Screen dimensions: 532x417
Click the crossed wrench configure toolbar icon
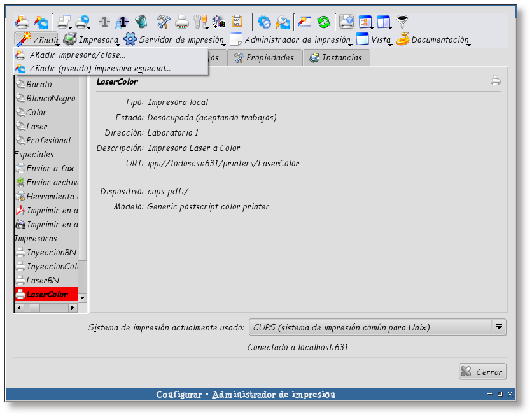[x=164, y=22]
